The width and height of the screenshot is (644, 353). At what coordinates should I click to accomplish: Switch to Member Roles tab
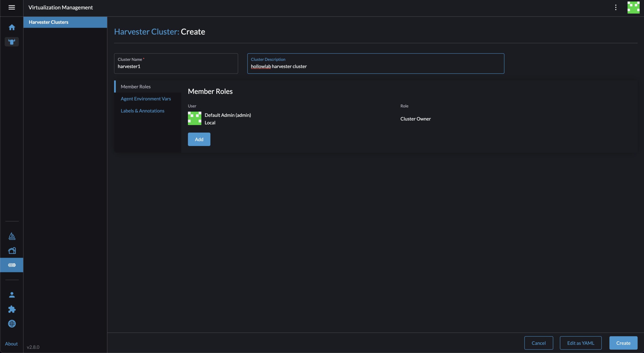136,87
